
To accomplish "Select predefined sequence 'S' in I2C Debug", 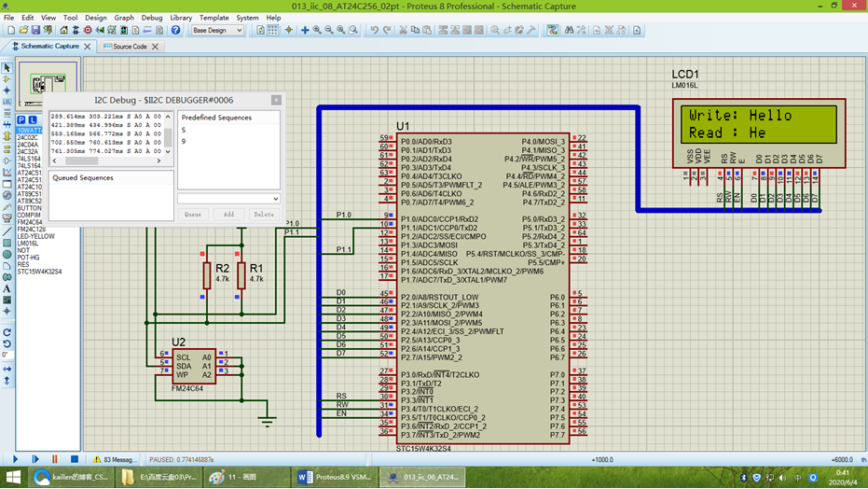I will 184,130.
